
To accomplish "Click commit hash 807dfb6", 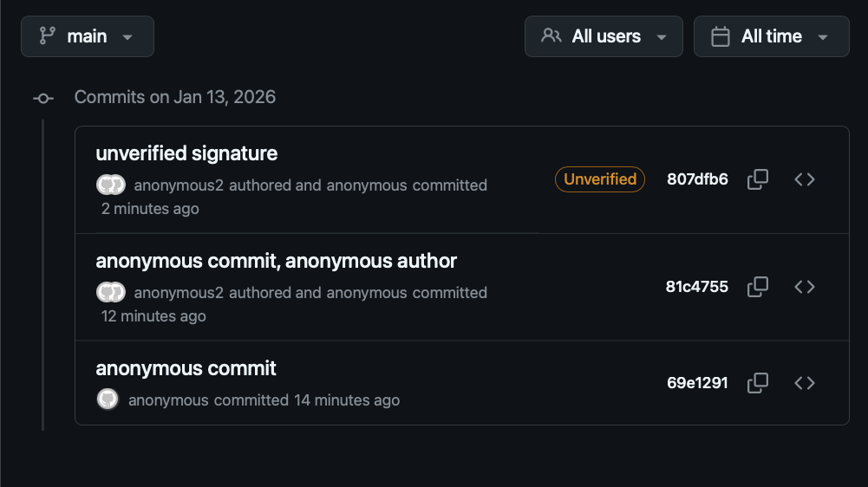I will (697, 179).
